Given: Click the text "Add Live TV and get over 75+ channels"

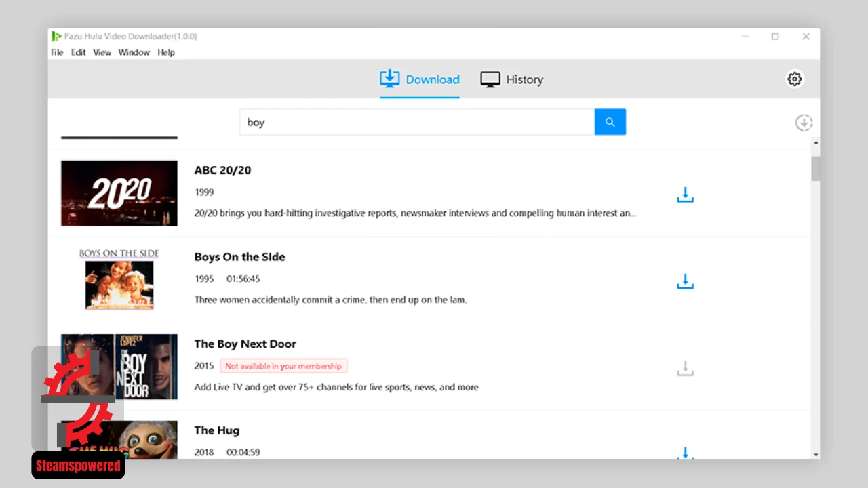Looking at the screenshot, I should click(x=336, y=387).
